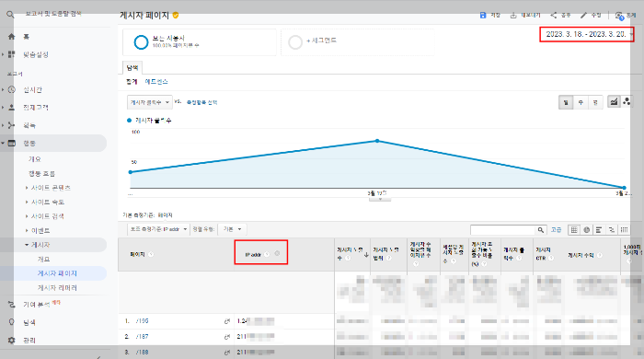Open Publisher Referrers (게시자 리퍼러) menu item
This screenshot has height=359, width=644.
[57, 287]
